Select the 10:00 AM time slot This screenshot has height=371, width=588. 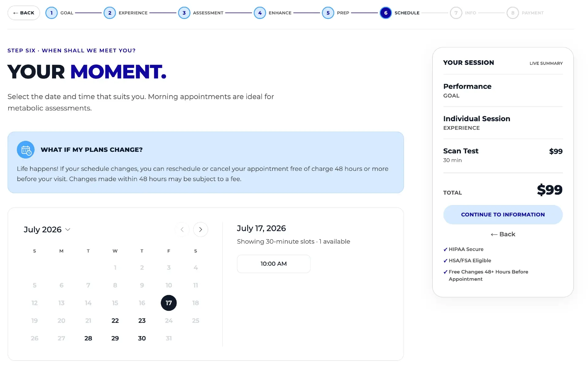(x=274, y=264)
